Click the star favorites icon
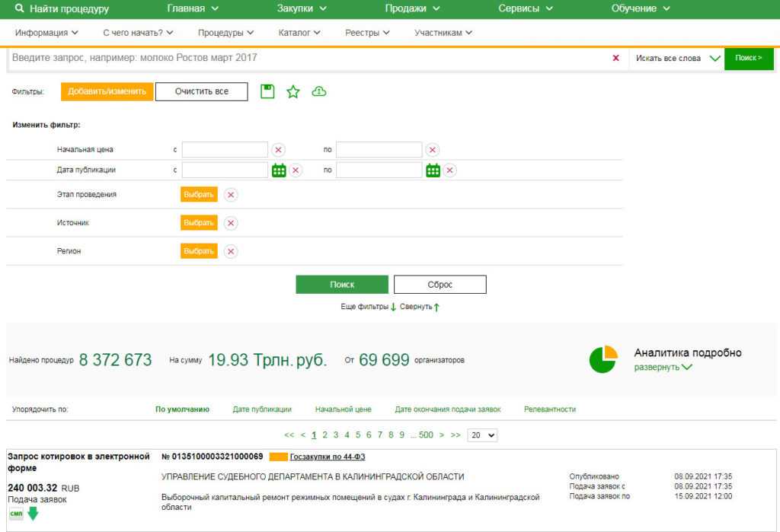 [293, 91]
